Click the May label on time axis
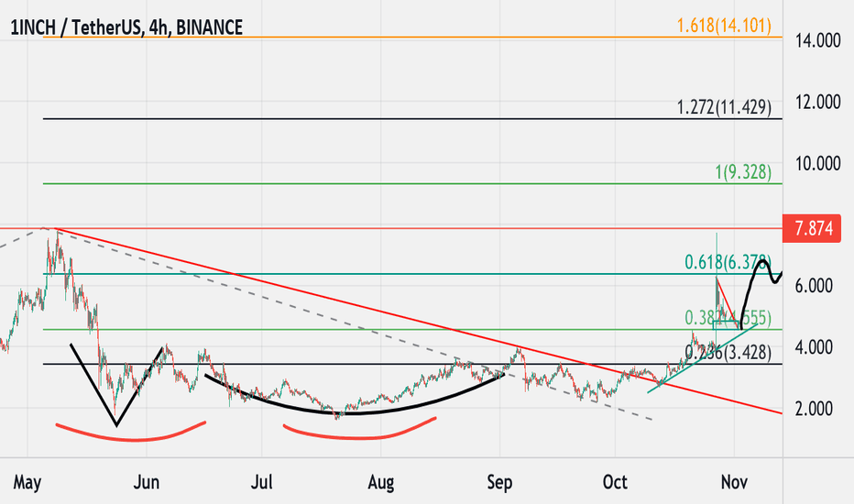This screenshot has width=854, height=504. pyautogui.click(x=27, y=483)
